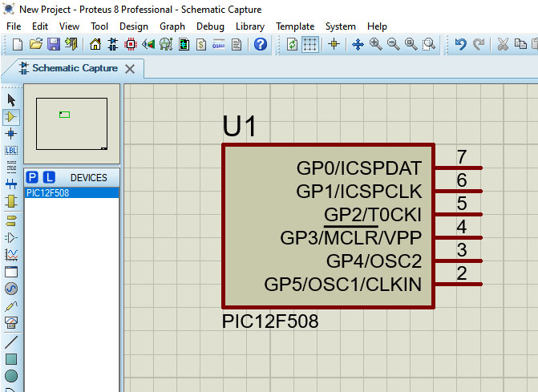538x392 pixels.
Task: Select Probe Mode tool
Action: point(11,305)
